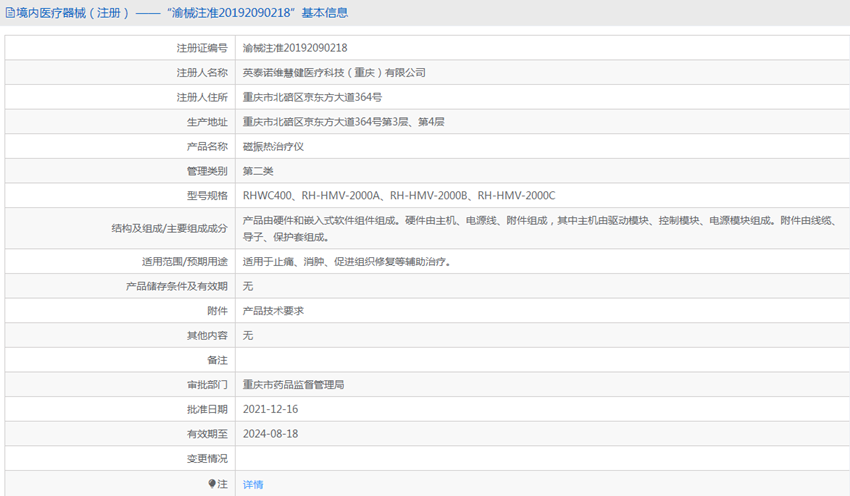This screenshot has height=496, width=850.
Task: Click the 注册人名称 label
Action: tap(202, 73)
